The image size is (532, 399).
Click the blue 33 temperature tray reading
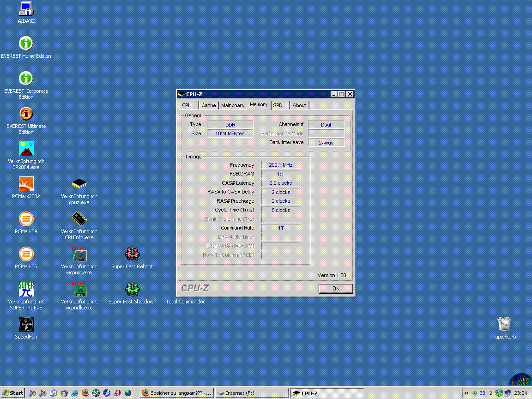(x=483, y=393)
